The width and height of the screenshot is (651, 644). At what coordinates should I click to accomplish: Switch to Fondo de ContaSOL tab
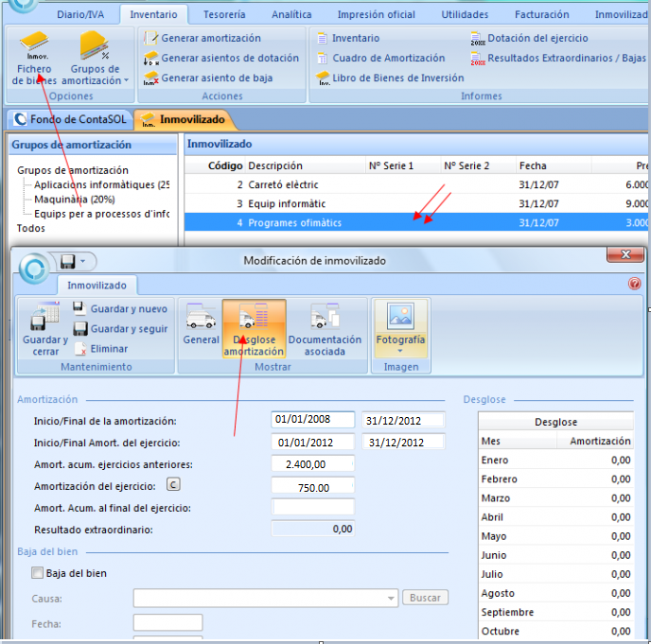tap(69, 120)
